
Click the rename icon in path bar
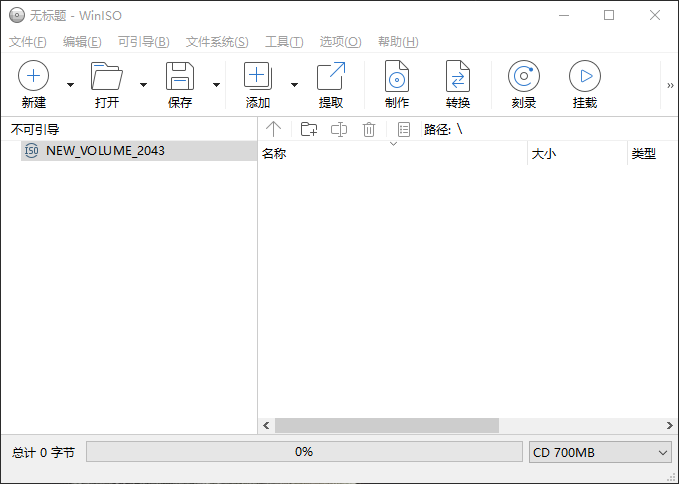pyautogui.click(x=339, y=129)
